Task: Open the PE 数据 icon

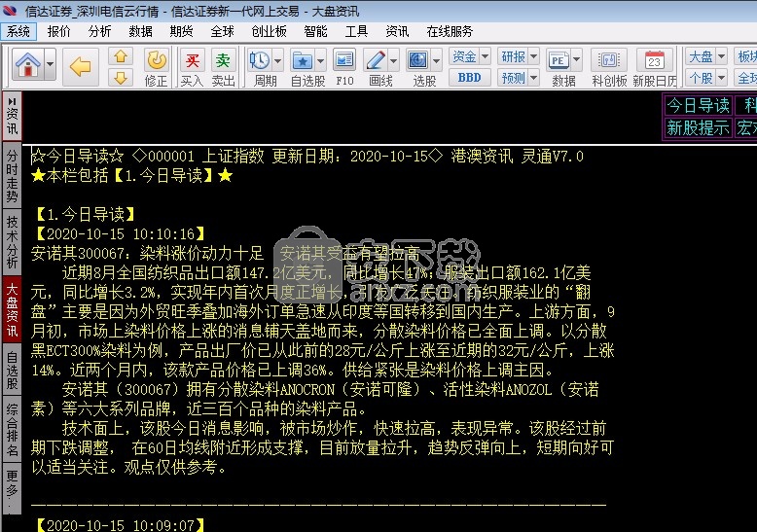Action: (559, 61)
